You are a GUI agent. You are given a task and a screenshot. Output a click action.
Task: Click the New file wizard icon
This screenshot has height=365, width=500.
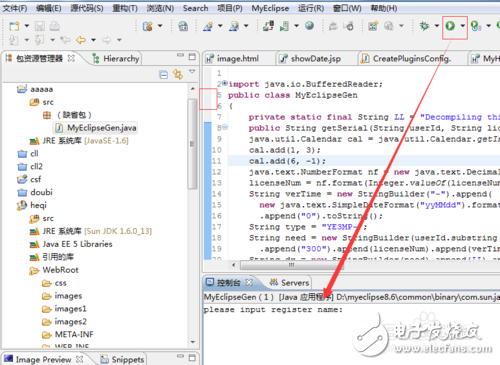pyautogui.click(x=14, y=26)
